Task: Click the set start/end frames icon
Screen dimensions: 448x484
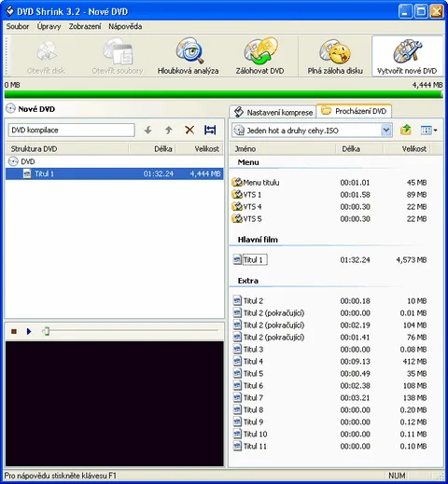Action: tap(210, 130)
